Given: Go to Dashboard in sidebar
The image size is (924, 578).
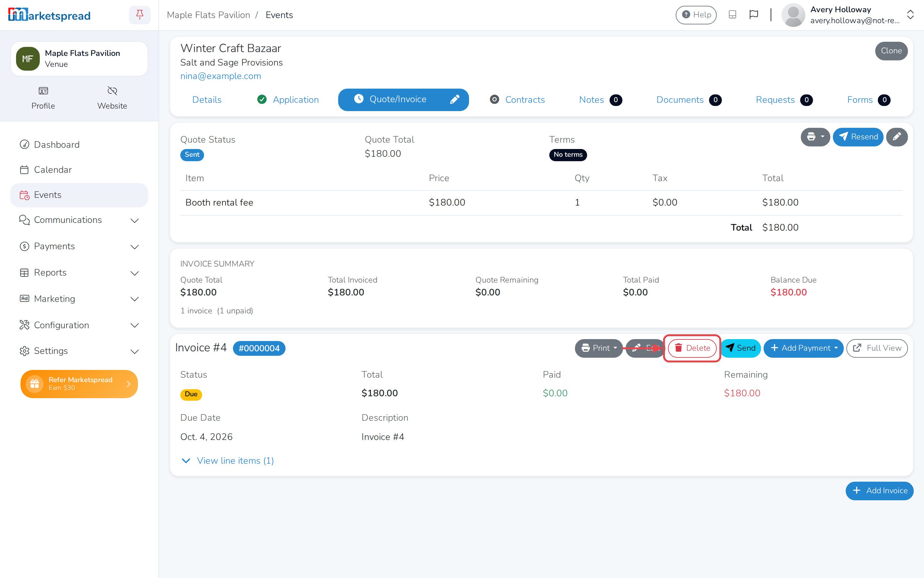Looking at the screenshot, I should pyautogui.click(x=79, y=144).
